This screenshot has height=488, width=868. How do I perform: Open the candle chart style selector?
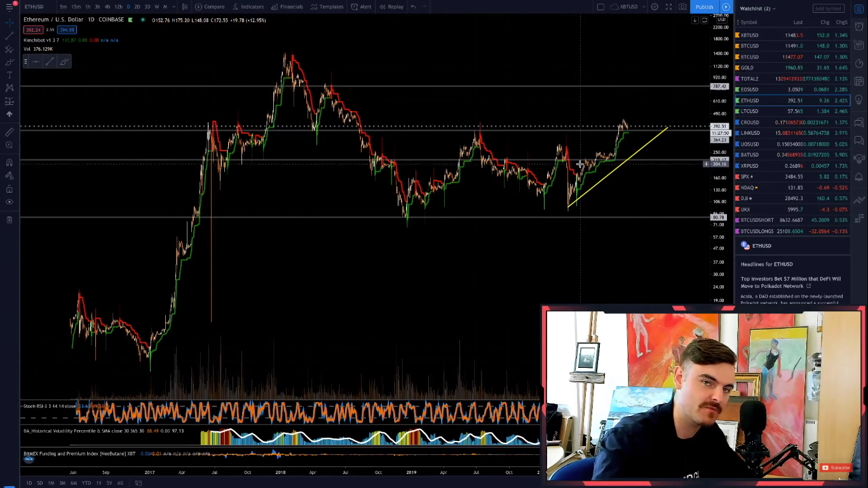coord(185,7)
